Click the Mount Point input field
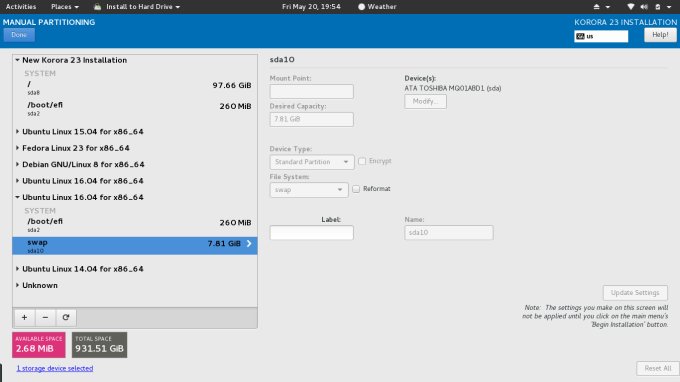 311,91
